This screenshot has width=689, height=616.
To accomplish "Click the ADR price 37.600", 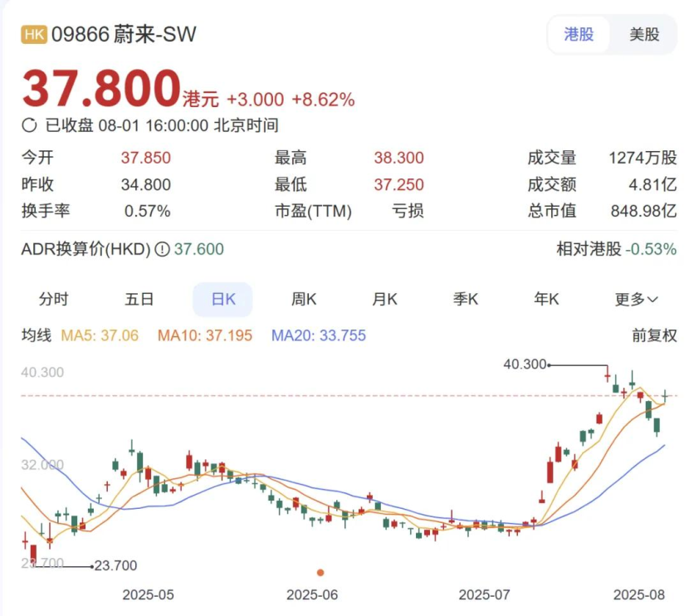I will [x=199, y=250].
